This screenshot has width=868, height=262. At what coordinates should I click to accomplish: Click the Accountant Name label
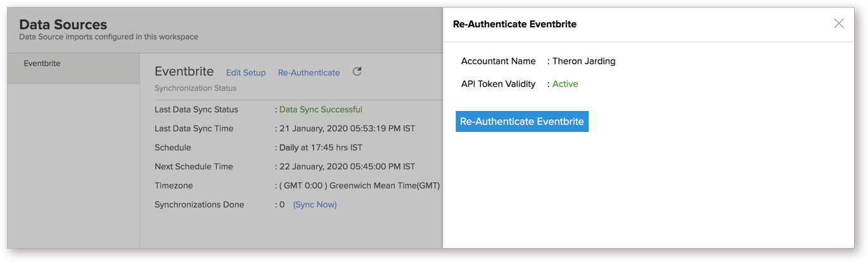[498, 61]
